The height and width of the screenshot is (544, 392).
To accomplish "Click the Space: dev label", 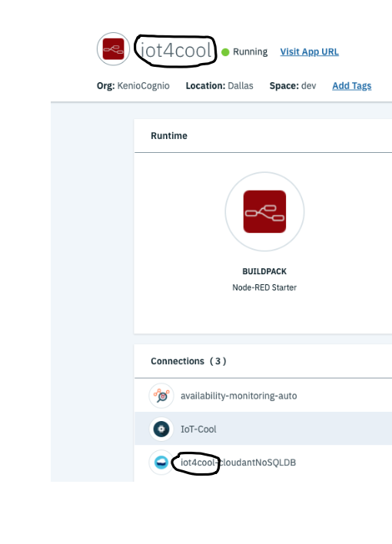I will pyautogui.click(x=293, y=86).
